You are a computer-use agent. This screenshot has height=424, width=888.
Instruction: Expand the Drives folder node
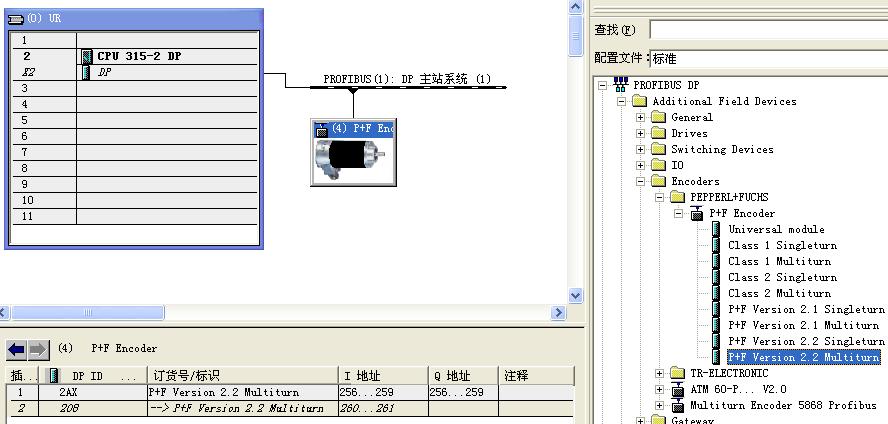pos(640,134)
